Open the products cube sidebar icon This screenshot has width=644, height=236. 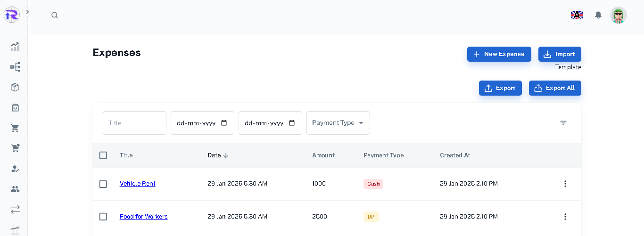(x=15, y=87)
